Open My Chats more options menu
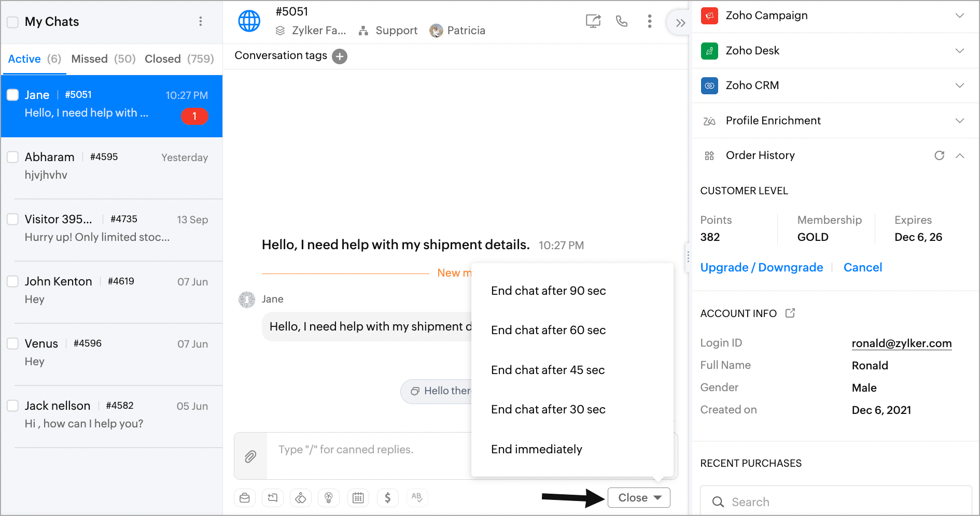Viewport: 980px width, 516px height. point(201,21)
